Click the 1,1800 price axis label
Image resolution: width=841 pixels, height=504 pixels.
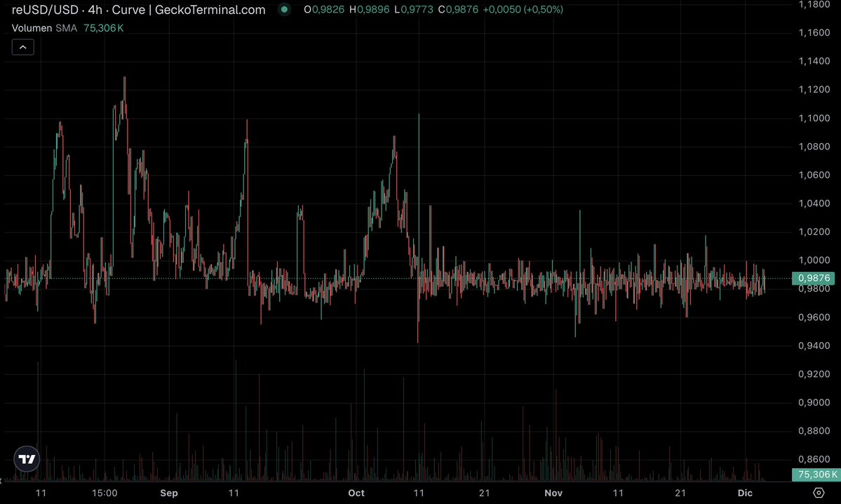[814, 5]
